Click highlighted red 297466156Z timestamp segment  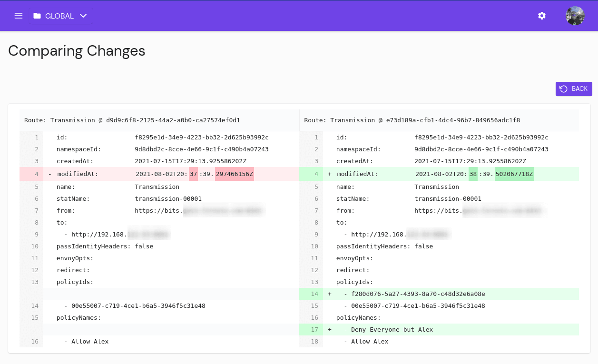[x=234, y=174]
